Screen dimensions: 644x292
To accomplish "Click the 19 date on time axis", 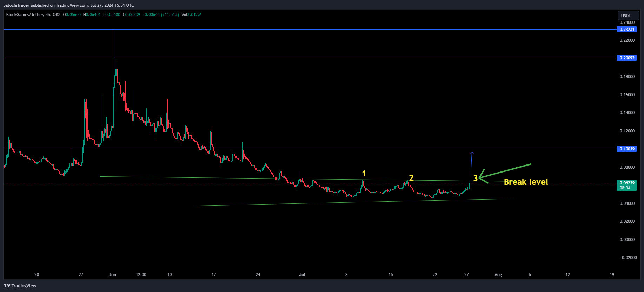I will click(612, 275).
